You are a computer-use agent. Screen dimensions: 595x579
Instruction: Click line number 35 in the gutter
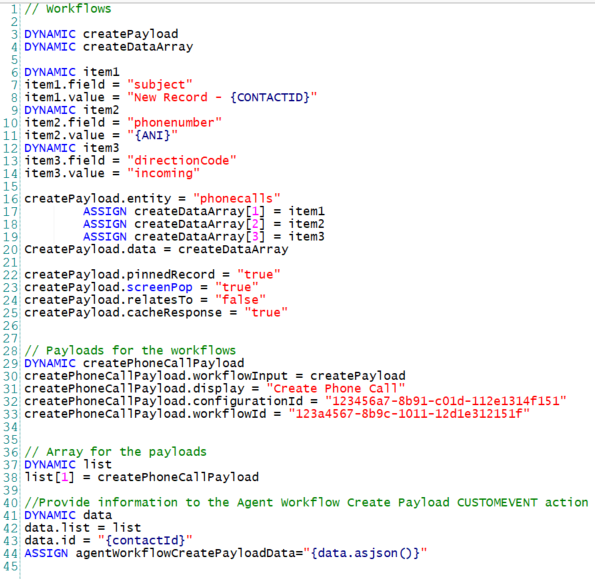pos(11,440)
